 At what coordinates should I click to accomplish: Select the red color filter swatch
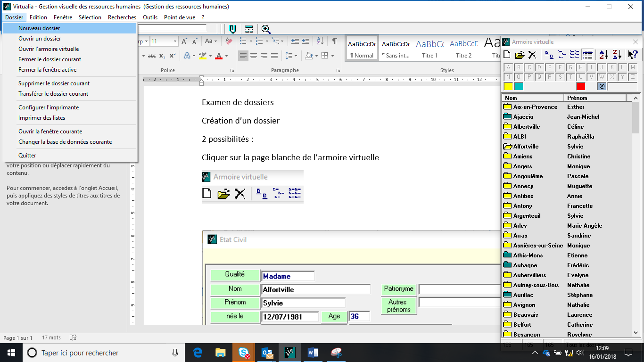coord(580,86)
